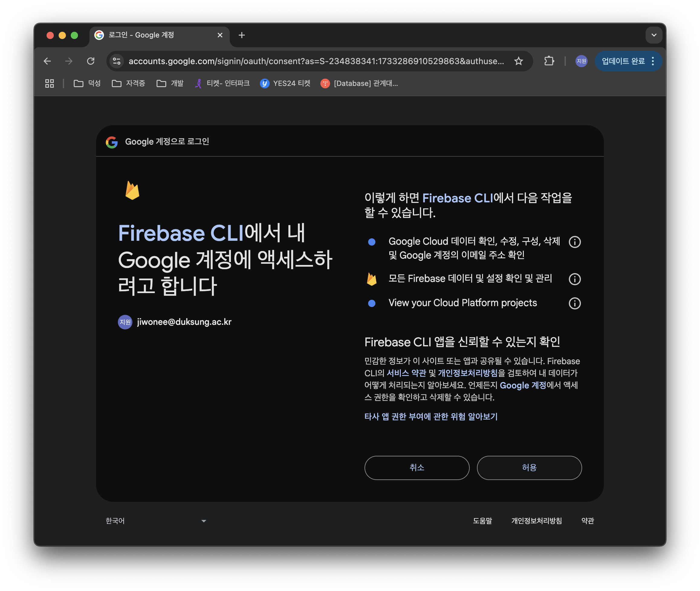Open the Extensions puzzle icon

549,61
